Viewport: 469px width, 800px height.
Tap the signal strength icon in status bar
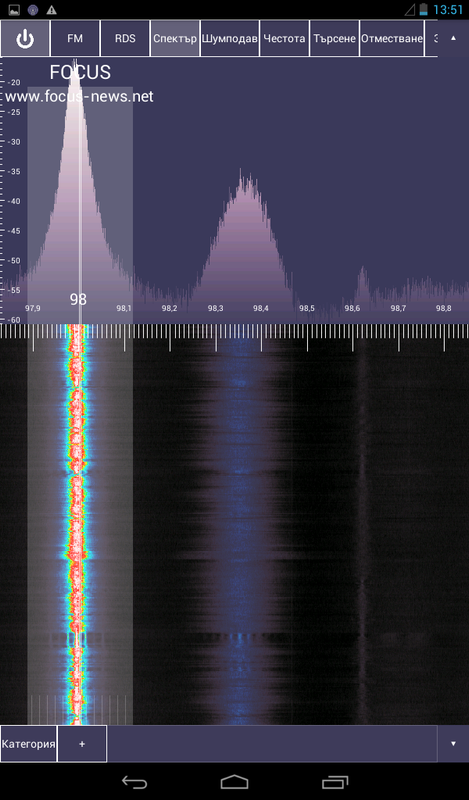(410, 10)
